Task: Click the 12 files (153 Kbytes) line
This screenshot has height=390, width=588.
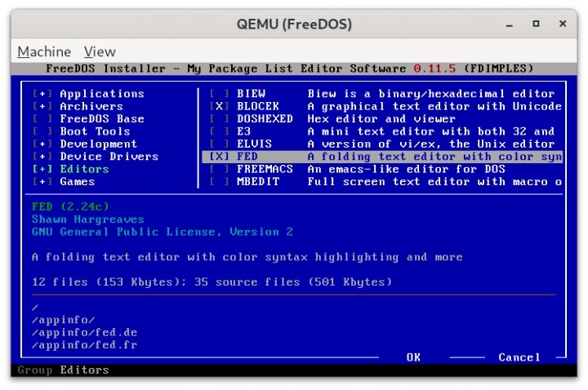Action: 212,281
